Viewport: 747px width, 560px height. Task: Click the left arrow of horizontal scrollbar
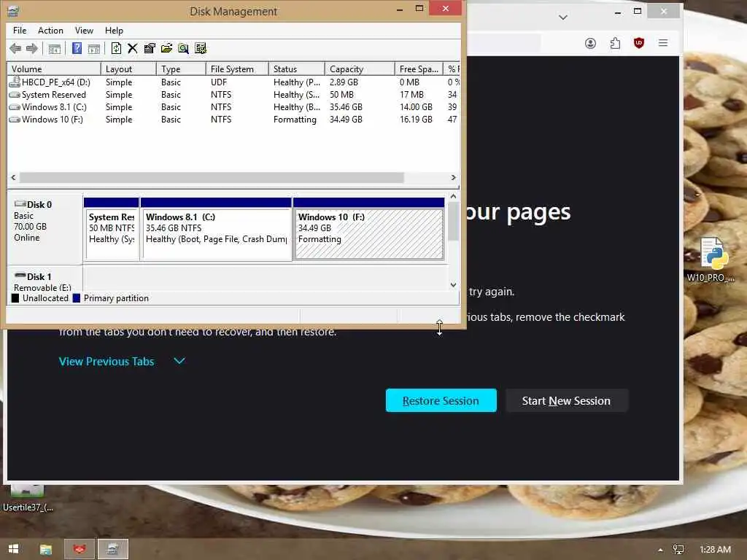point(13,177)
